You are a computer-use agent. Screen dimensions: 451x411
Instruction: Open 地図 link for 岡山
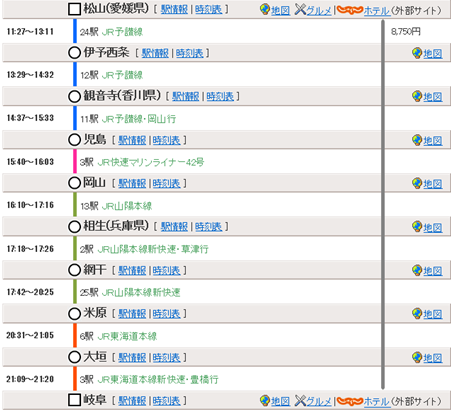(433, 184)
